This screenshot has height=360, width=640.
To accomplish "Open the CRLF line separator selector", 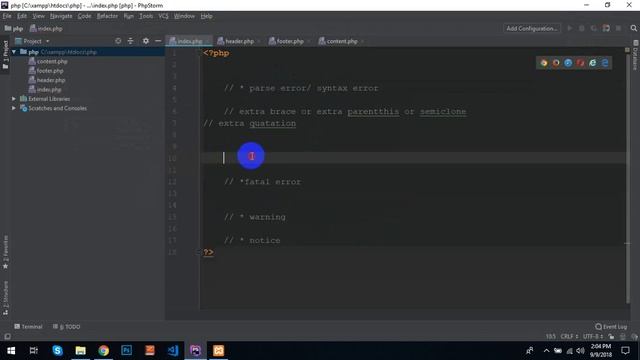I will (569, 337).
